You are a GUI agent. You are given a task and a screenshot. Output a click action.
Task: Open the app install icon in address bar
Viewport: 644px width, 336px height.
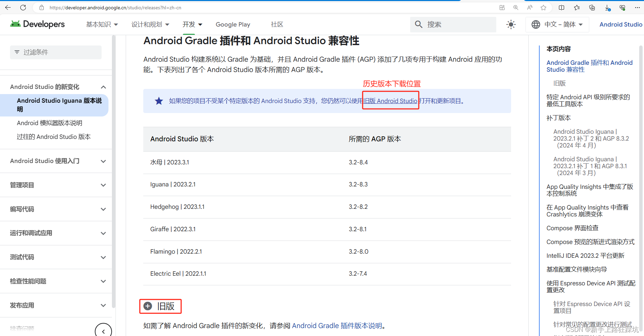point(502,8)
